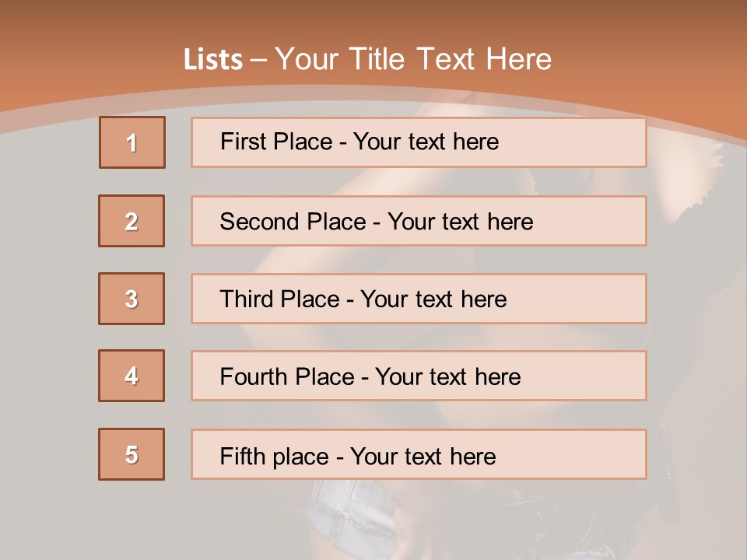Select the number 2 square
Image resolution: width=747 pixels, height=560 pixels.
pos(132,221)
